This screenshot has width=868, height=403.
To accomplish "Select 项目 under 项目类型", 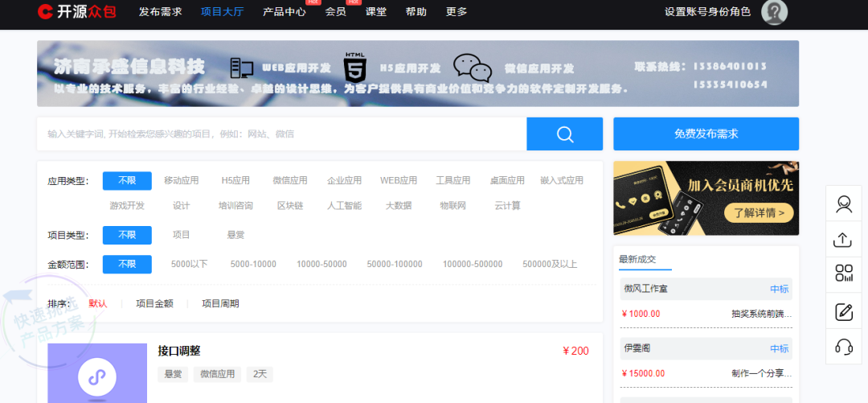I will point(182,235).
